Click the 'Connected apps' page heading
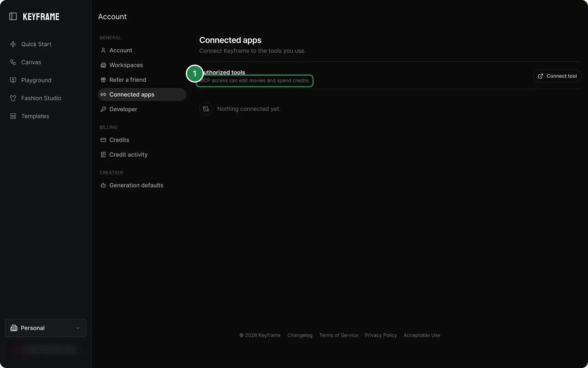 (230, 40)
